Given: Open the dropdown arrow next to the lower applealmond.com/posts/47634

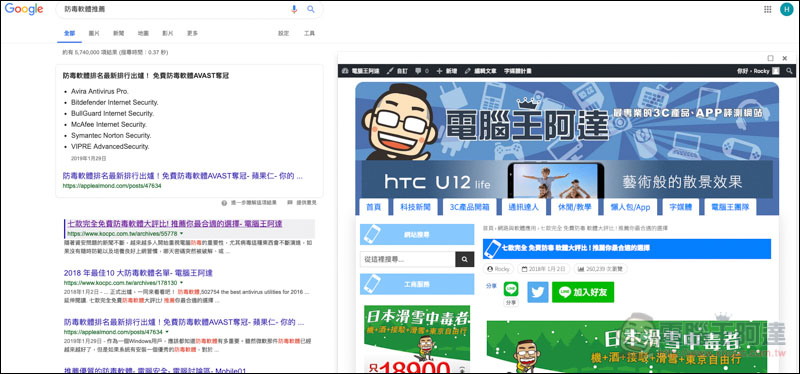Looking at the screenshot, I should [167, 332].
